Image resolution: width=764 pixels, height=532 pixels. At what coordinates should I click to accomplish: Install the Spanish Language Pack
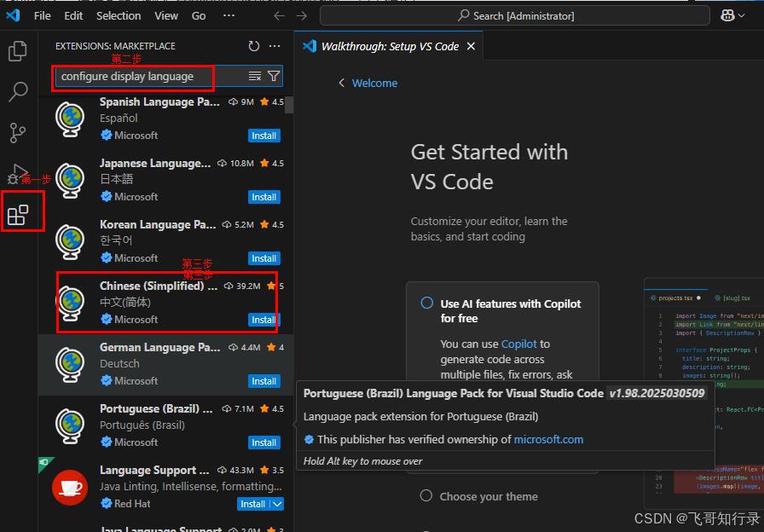click(264, 136)
